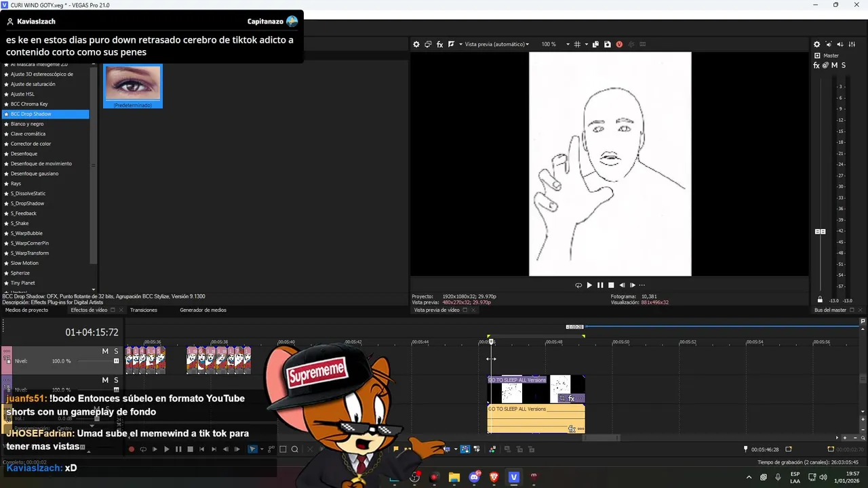The height and width of the screenshot is (488, 868).
Task: Click the GO TO SLEEP ALL Versions video clip
Action: point(536,389)
